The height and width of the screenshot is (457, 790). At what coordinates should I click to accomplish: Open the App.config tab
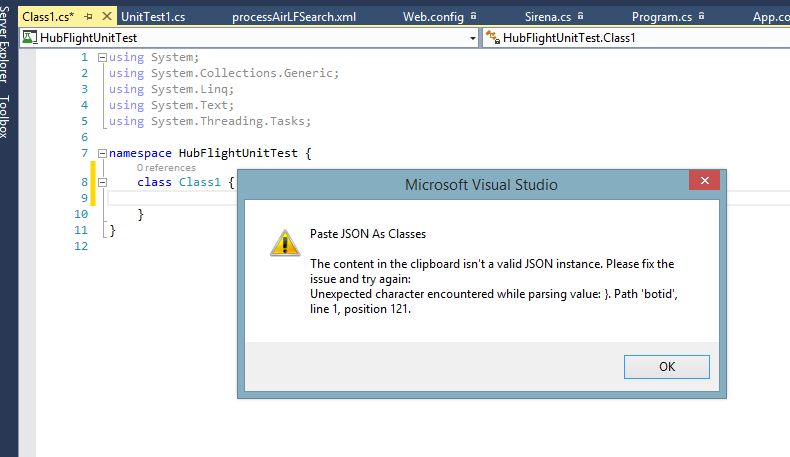tap(771, 17)
